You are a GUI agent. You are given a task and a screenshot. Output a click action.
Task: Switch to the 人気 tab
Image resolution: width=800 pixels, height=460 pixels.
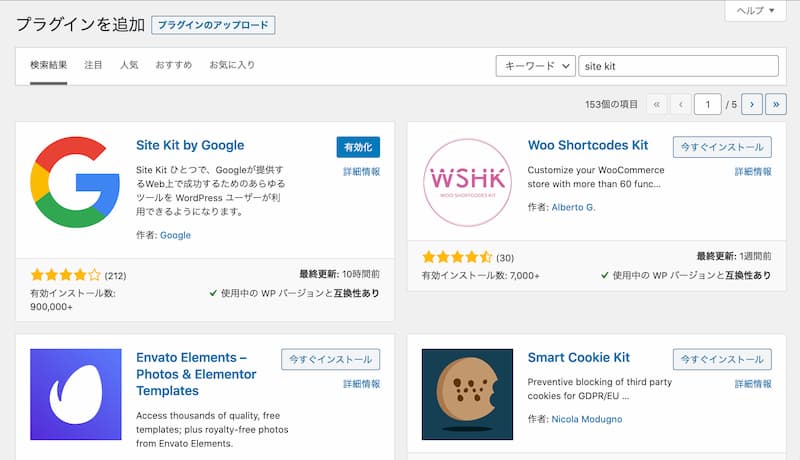(x=129, y=65)
